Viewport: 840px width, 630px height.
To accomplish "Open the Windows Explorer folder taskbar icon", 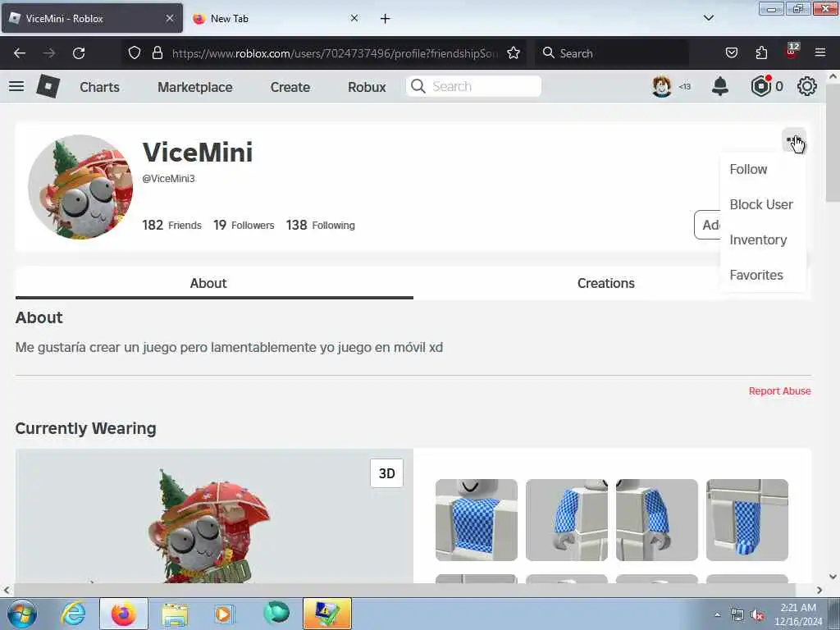I will pos(175,614).
